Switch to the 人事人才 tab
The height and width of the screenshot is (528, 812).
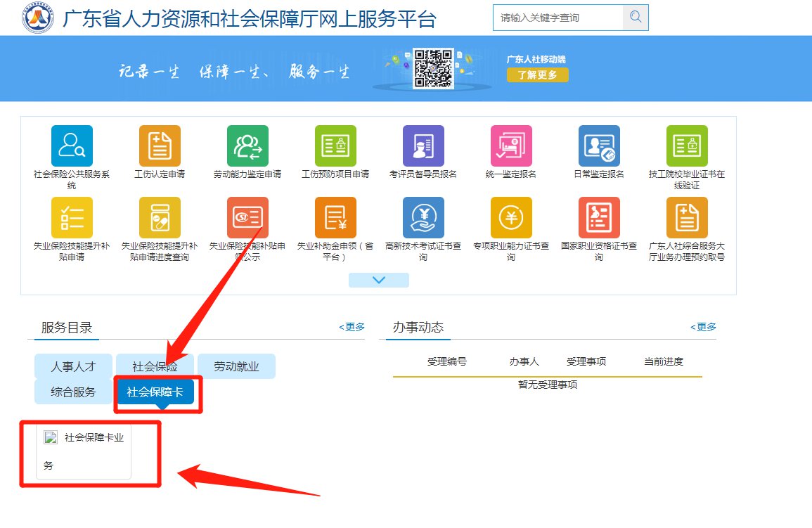point(73,366)
